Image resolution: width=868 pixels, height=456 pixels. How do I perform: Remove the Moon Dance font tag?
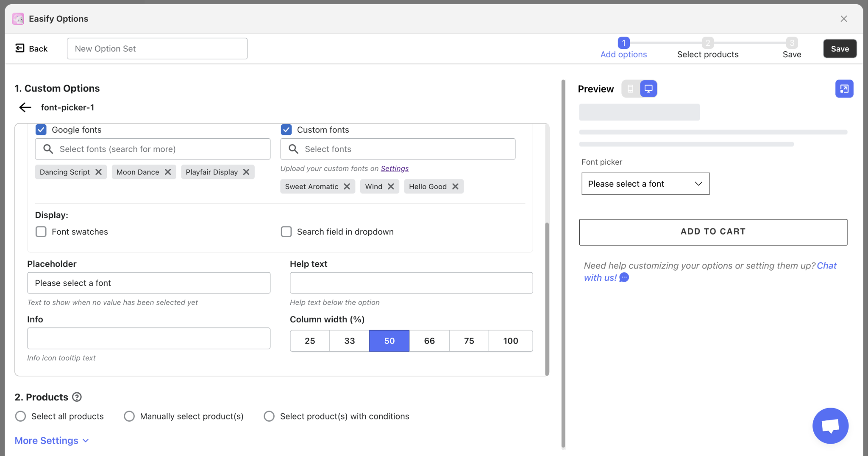tap(168, 172)
